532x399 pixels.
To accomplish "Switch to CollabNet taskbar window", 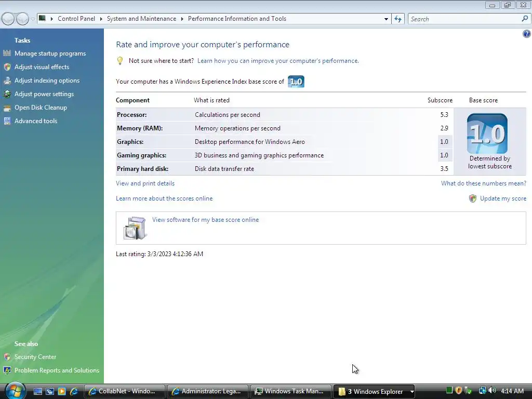I will coord(124,391).
